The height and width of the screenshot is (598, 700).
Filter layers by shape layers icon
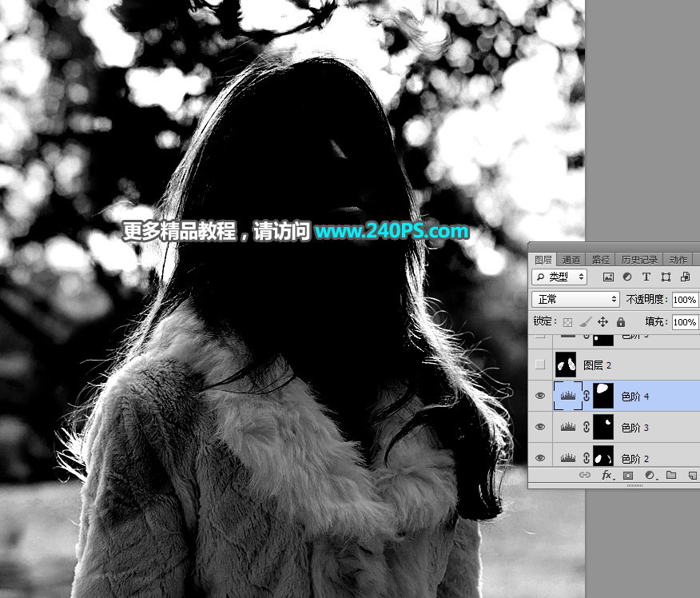click(x=666, y=277)
